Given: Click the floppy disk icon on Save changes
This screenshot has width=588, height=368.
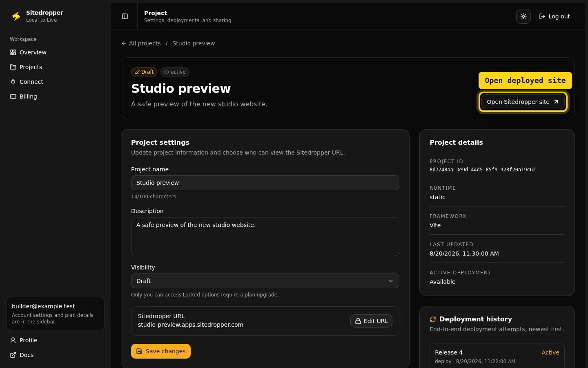Looking at the screenshot, I should click(x=139, y=351).
